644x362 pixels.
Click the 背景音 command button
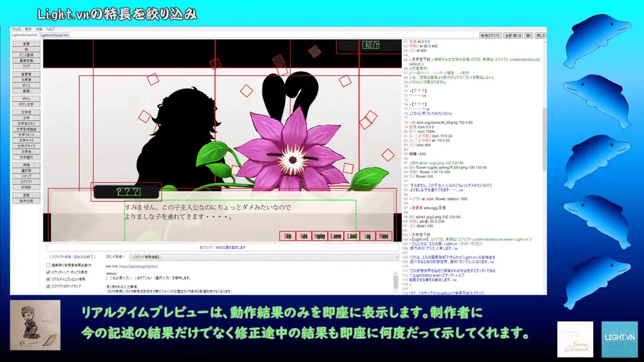(x=26, y=74)
